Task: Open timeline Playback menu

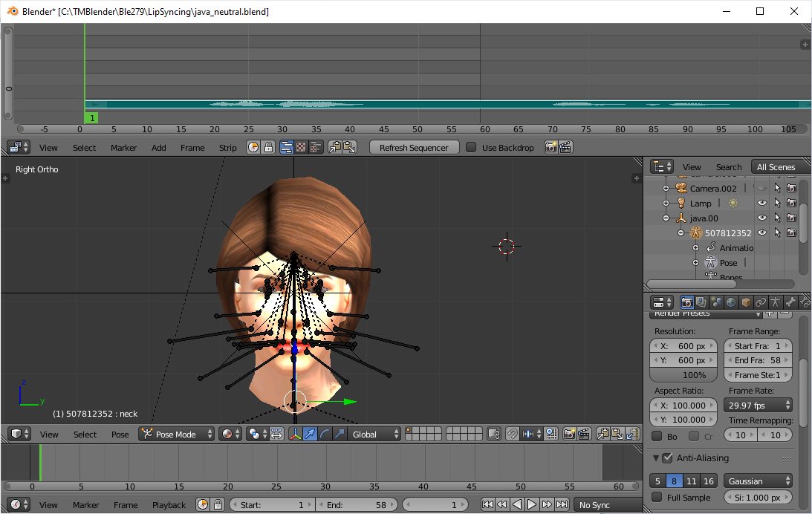Action: [169, 504]
